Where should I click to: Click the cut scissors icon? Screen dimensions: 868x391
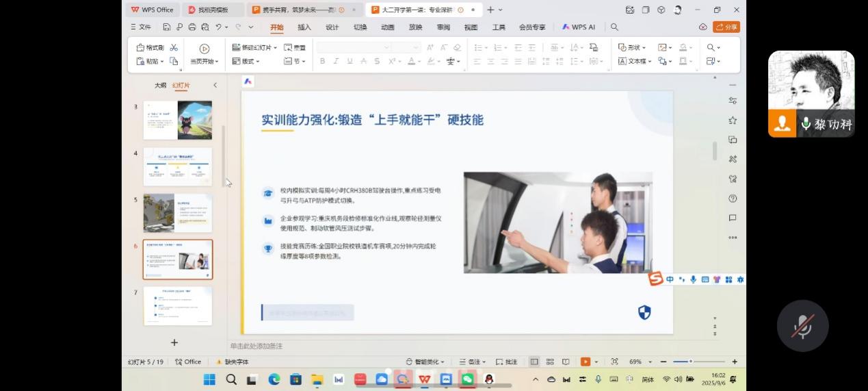click(x=174, y=48)
